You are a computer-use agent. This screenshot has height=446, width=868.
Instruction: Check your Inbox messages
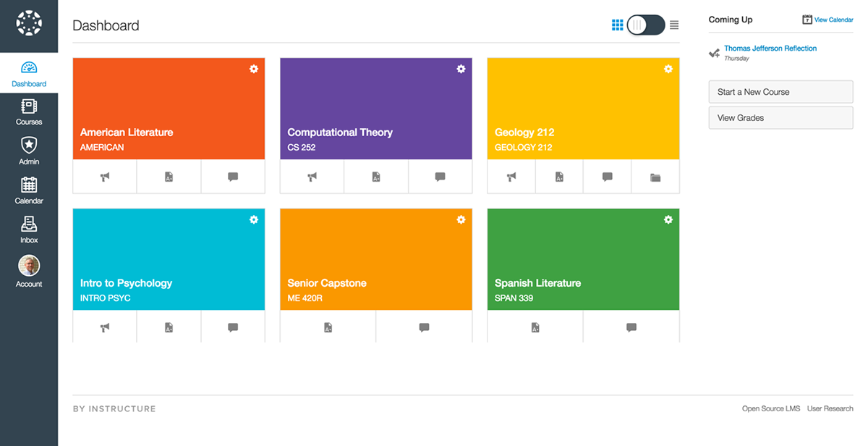tap(29, 230)
